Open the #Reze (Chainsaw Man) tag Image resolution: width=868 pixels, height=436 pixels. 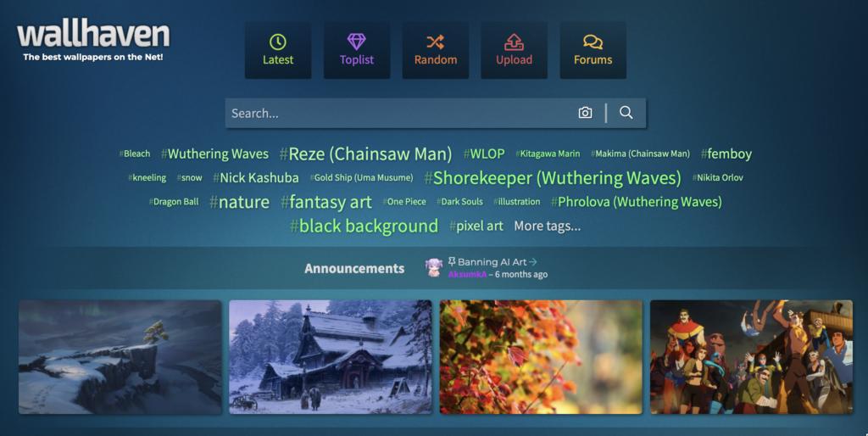[x=365, y=154]
